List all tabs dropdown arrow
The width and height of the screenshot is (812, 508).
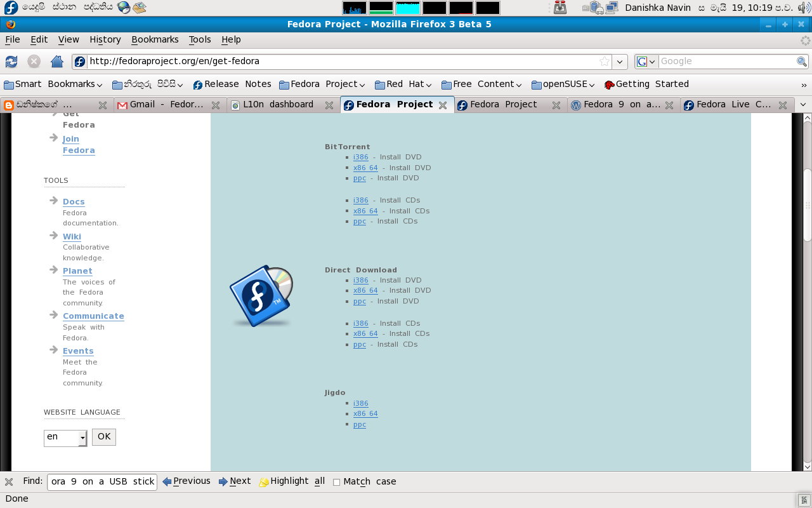pyautogui.click(x=803, y=105)
